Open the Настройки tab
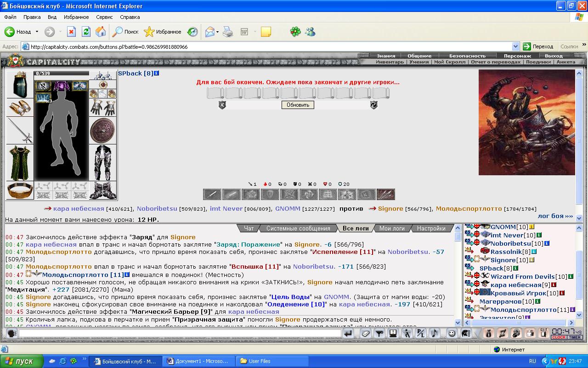 (431, 228)
